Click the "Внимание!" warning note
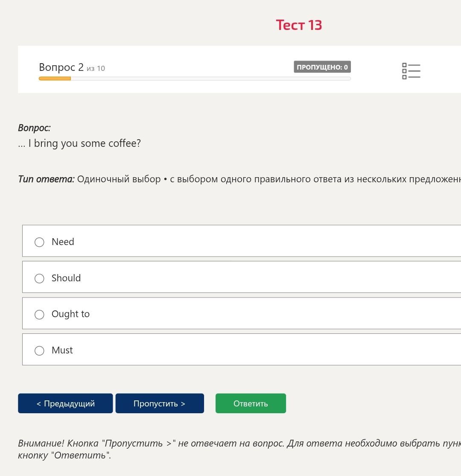Viewport: 461px width, 476px height. coord(239,449)
